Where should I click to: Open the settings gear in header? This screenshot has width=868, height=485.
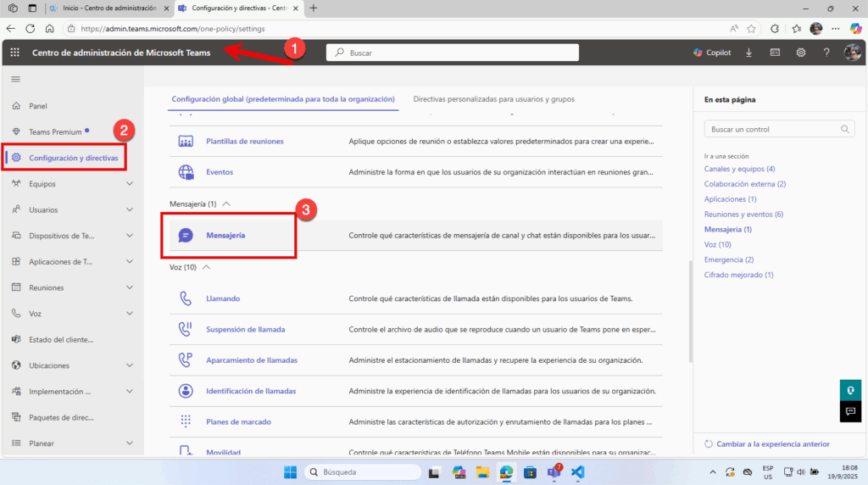click(x=800, y=53)
